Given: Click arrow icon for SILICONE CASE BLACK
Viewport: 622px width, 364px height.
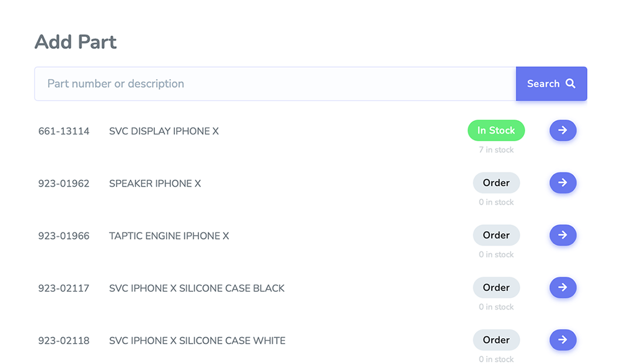Looking at the screenshot, I should [x=563, y=288].
